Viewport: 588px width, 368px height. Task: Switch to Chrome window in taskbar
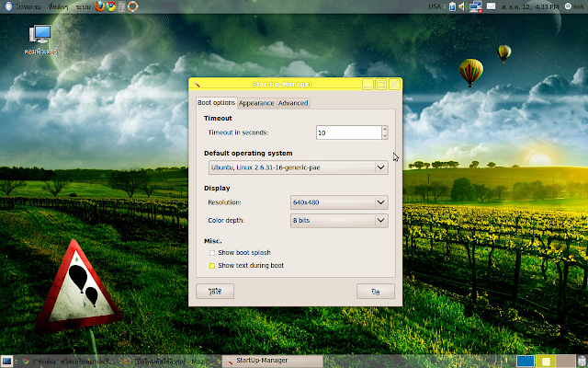[67, 362]
